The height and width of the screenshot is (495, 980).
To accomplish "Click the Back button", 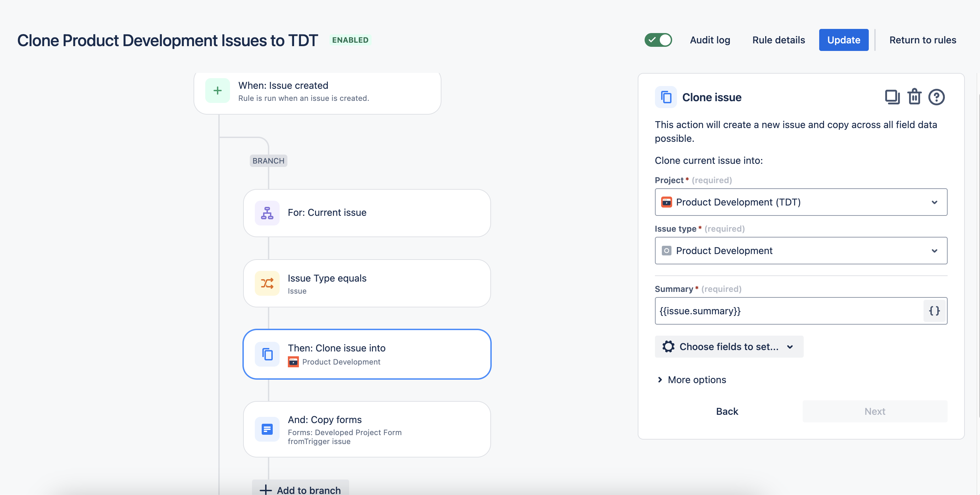I will (727, 411).
